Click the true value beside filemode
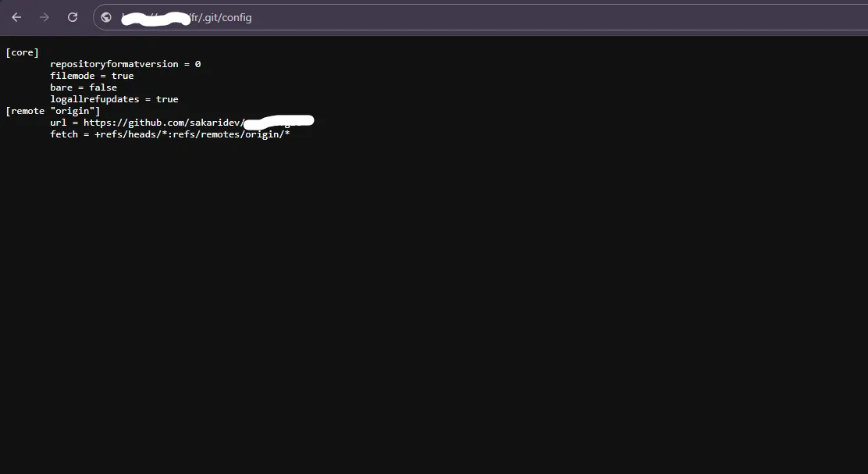The height and width of the screenshot is (474, 868). coord(123,76)
